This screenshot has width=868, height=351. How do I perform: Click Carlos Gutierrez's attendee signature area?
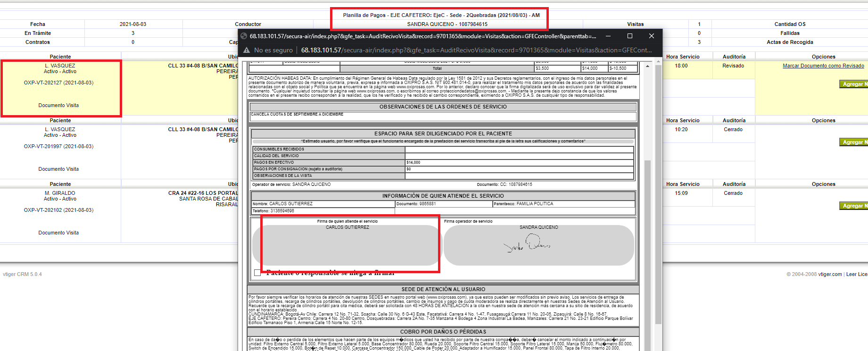tap(347, 245)
